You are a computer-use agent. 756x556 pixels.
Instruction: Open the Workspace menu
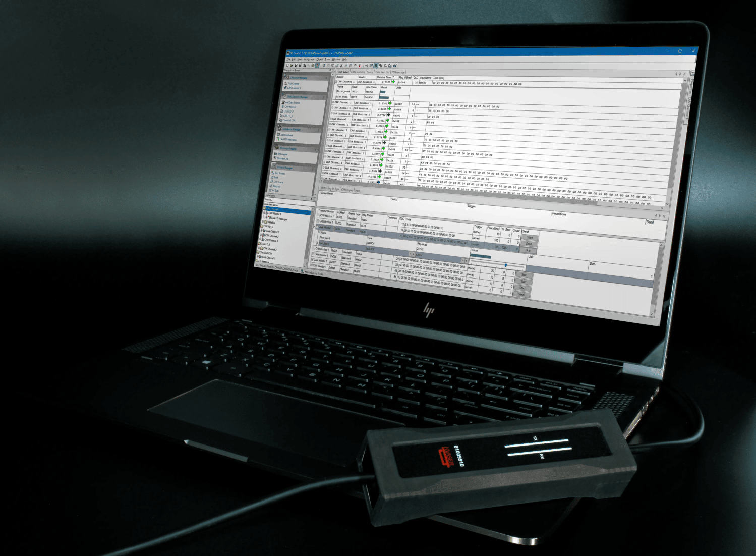pos(309,59)
